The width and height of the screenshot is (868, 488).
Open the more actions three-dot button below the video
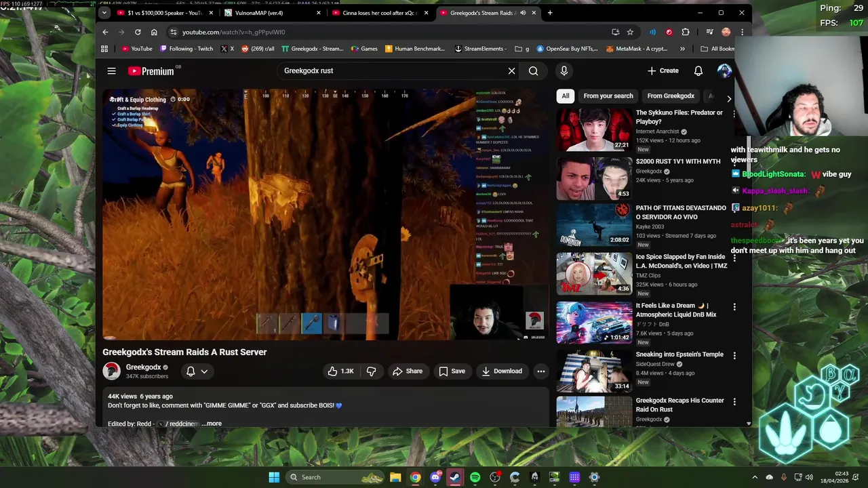(x=541, y=371)
